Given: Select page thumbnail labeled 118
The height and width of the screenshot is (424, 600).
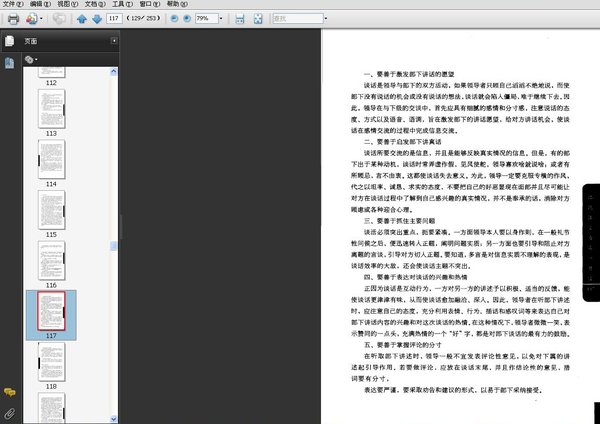Looking at the screenshot, I should [x=52, y=362].
